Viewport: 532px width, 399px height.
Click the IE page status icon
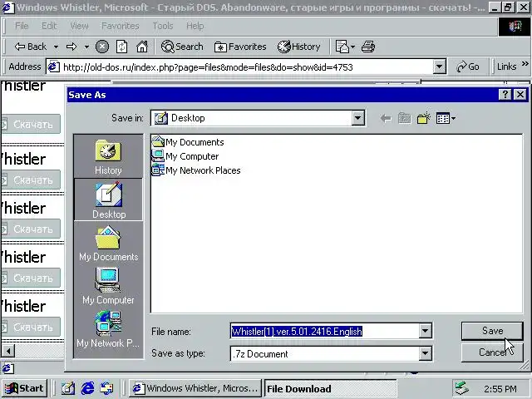8,368
